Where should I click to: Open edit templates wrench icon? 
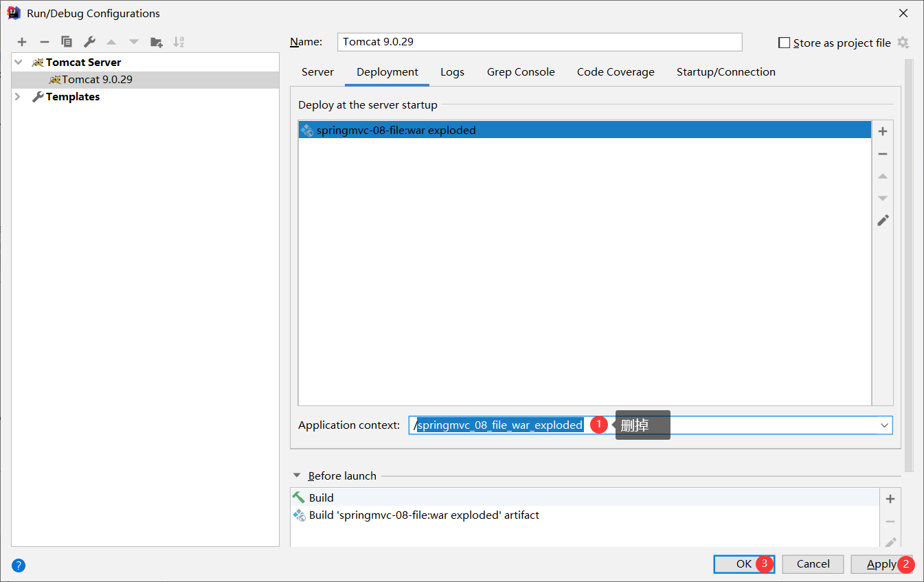(89, 42)
